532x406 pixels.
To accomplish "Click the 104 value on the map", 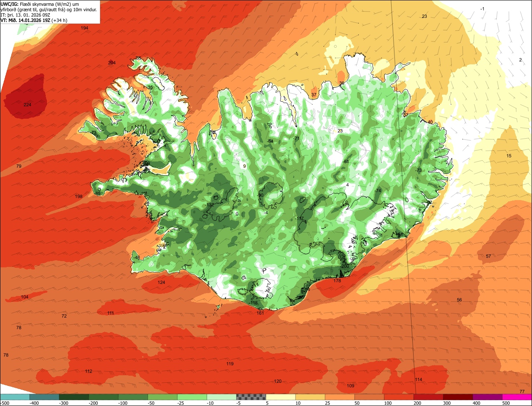I will tap(25, 297).
